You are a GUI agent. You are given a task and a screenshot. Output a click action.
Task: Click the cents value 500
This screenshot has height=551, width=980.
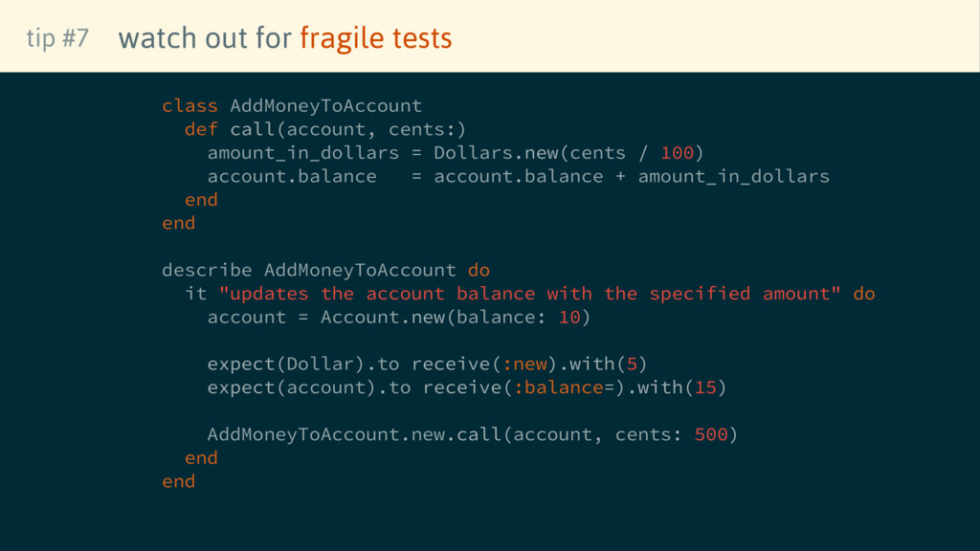point(711,434)
